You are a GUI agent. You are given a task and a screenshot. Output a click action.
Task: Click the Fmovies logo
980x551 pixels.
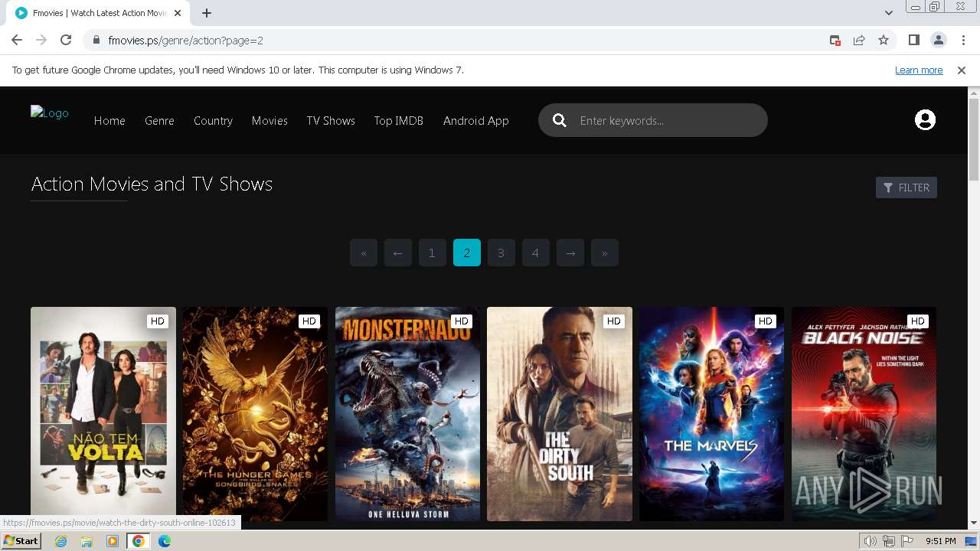coord(50,112)
